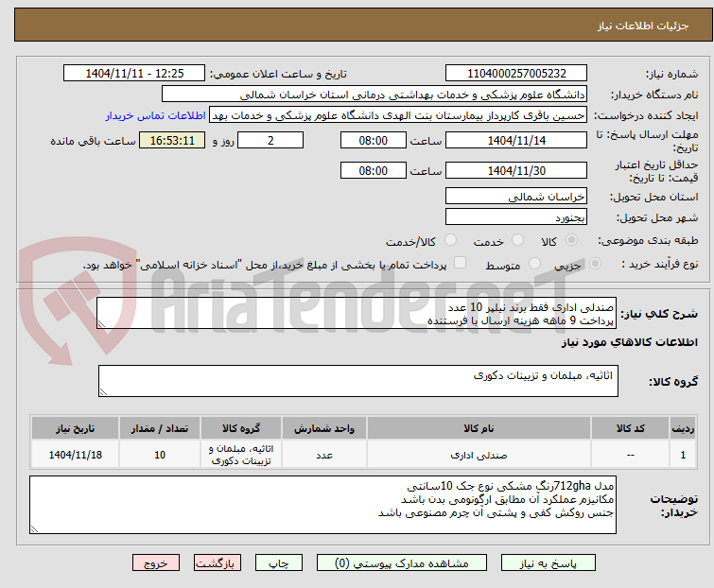Click the announcement date field 1404/11/11 - 12:25
This screenshot has width=714, height=588.
(x=134, y=74)
